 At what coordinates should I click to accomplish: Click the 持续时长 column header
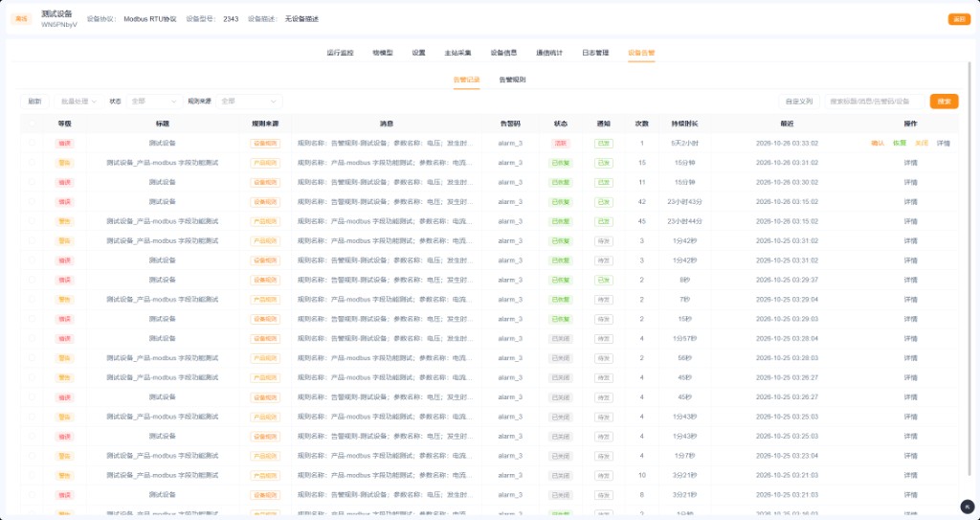point(685,124)
